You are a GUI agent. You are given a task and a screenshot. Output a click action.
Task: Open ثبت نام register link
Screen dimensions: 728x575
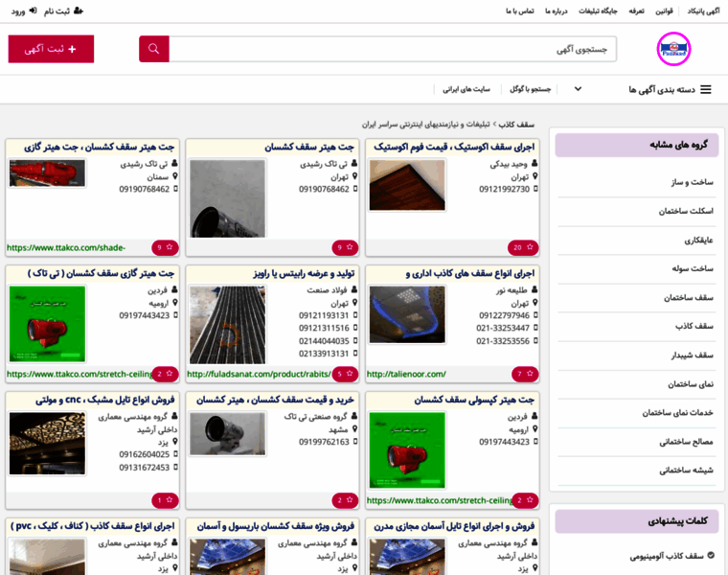point(63,11)
